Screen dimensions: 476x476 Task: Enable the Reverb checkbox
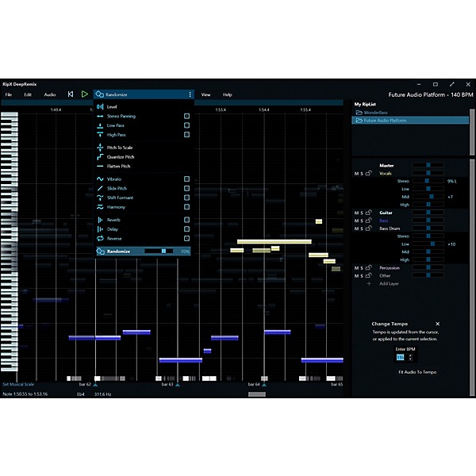[x=186, y=220]
